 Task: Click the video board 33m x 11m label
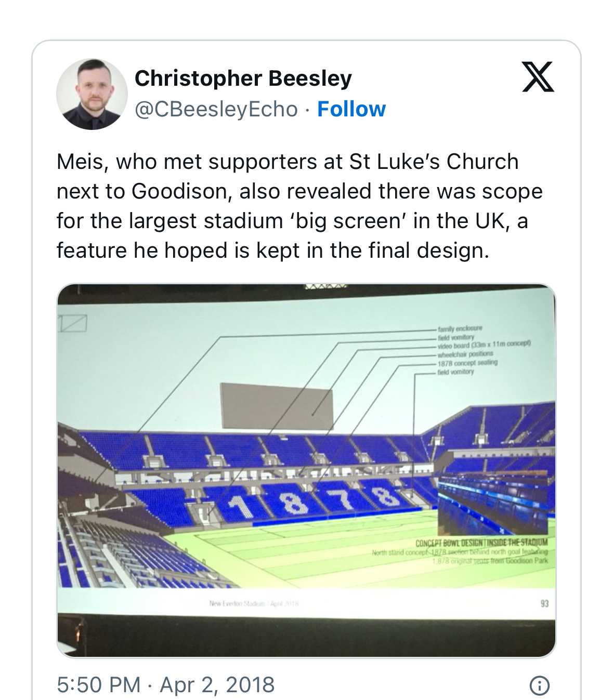click(x=484, y=345)
